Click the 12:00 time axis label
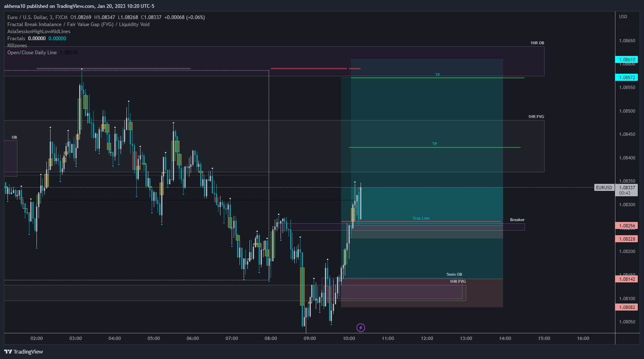 tap(427, 338)
